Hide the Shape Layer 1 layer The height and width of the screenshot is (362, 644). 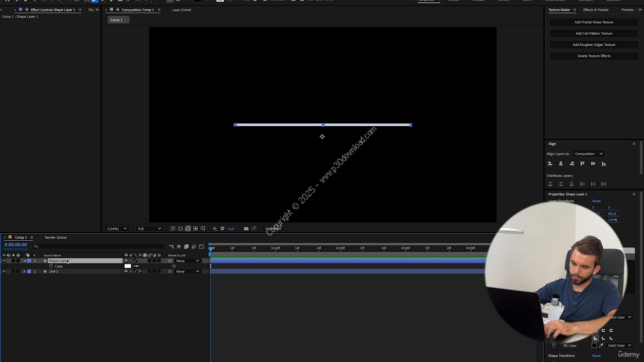(4, 261)
